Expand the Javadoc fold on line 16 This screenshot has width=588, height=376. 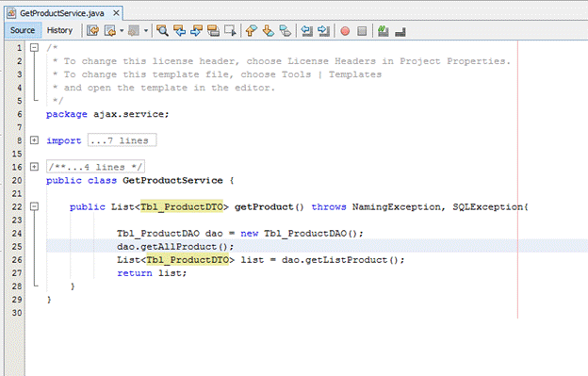(34, 167)
